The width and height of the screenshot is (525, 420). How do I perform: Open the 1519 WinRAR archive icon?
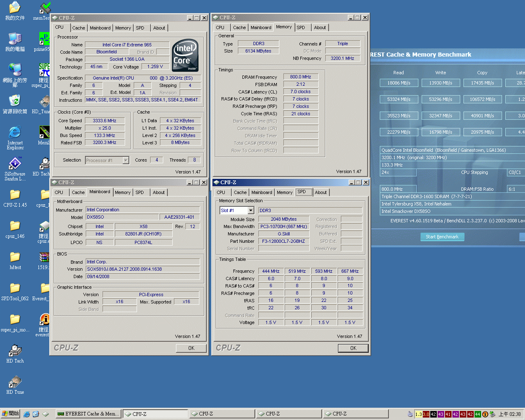coord(44,260)
